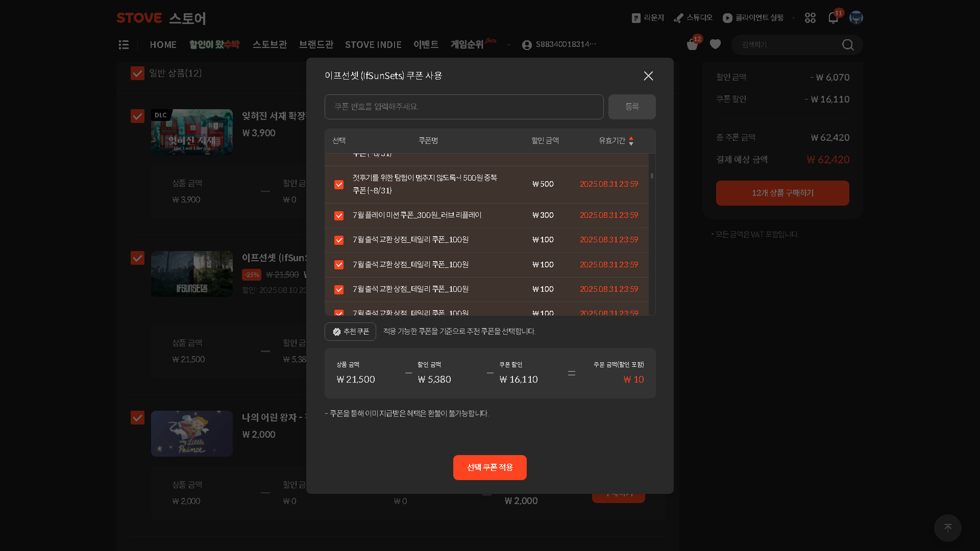
Task: Toggle the 이프선셋 product checkbox
Action: tap(137, 258)
